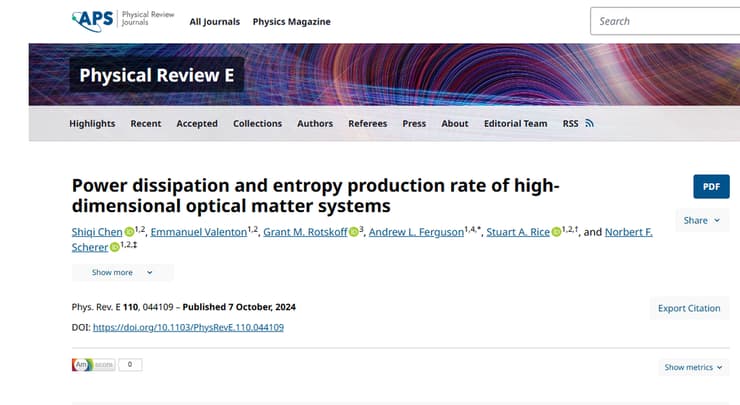Open Andrew L. Ferguson's author link
This screenshot has height=405, width=740.
point(418,232)
